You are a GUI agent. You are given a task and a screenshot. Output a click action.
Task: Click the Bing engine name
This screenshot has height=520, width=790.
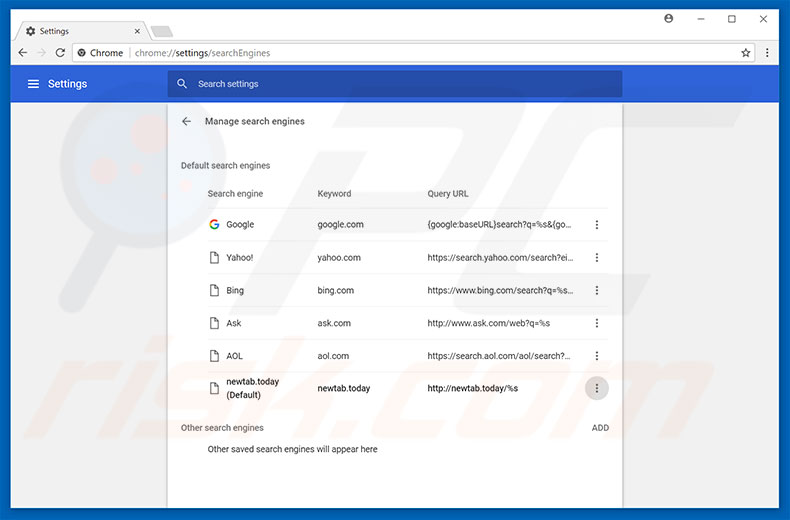pyautogui.click(x=235, y=290)
